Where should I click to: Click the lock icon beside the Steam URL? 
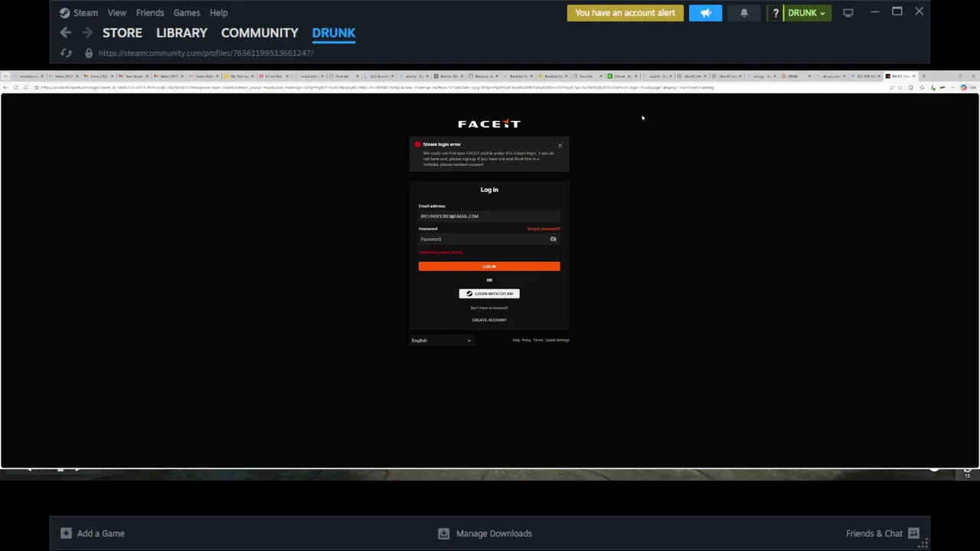pos(89,53)
